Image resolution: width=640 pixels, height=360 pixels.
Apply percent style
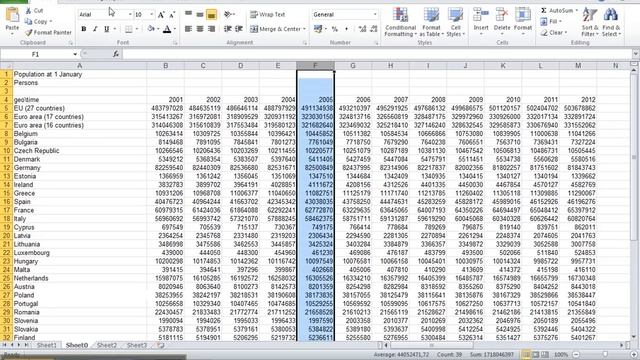point(335,29)
